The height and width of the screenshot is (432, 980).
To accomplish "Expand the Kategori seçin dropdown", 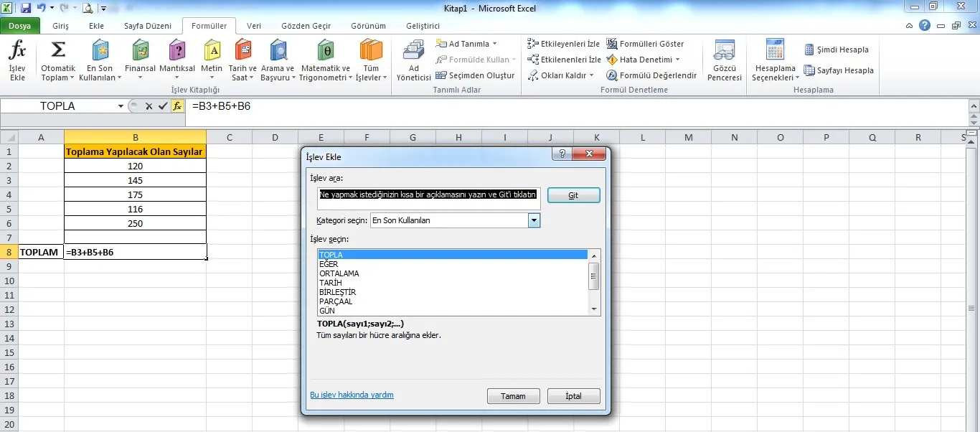I will (533, 221).
